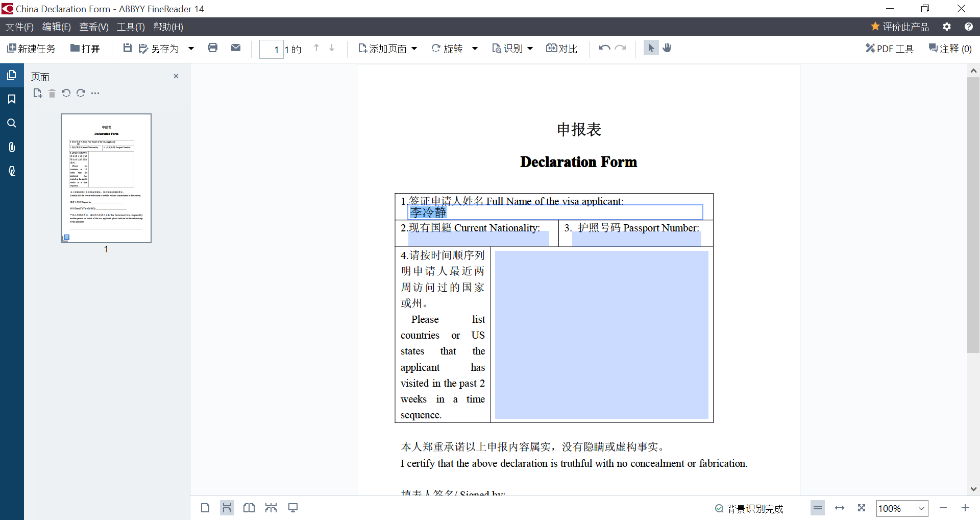Open the Comments (注释) panel
980x520 pixels.
[950, 49]
